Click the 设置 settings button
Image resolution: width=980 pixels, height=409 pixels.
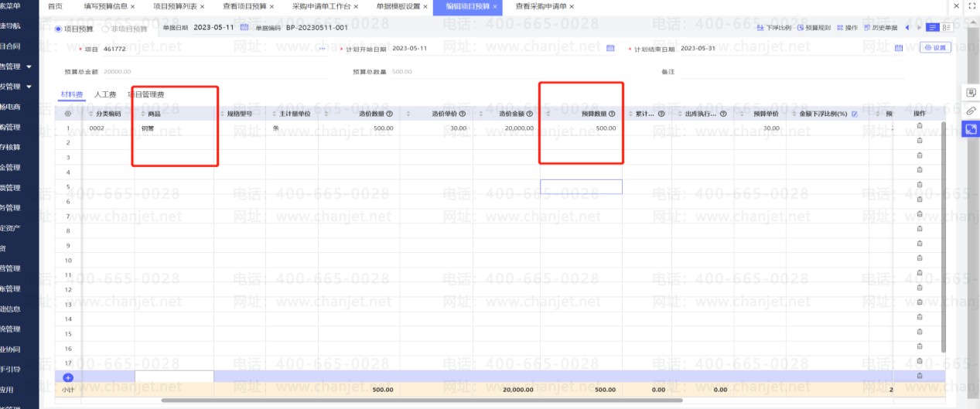tap(935, 48)
